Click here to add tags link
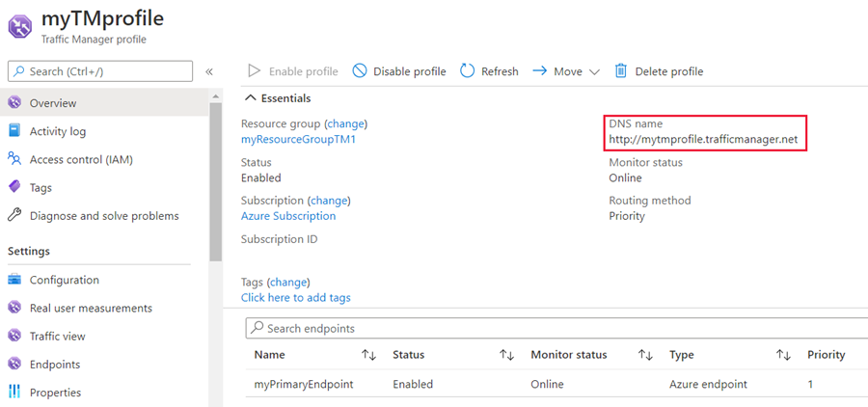Screen dimensions: 868x407 coord(295,298)
